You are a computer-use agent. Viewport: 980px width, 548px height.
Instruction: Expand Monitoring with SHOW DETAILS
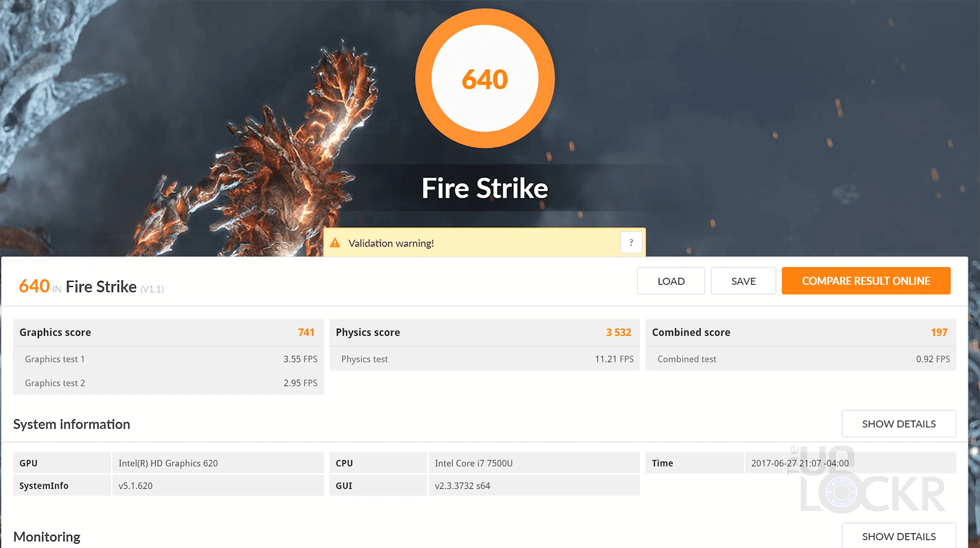[898, 536]
